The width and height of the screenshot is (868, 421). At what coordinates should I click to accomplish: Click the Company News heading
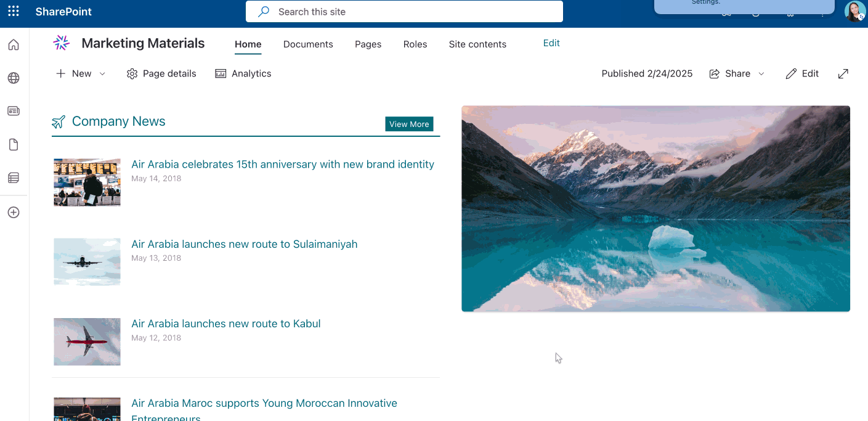tap(119, 121)
